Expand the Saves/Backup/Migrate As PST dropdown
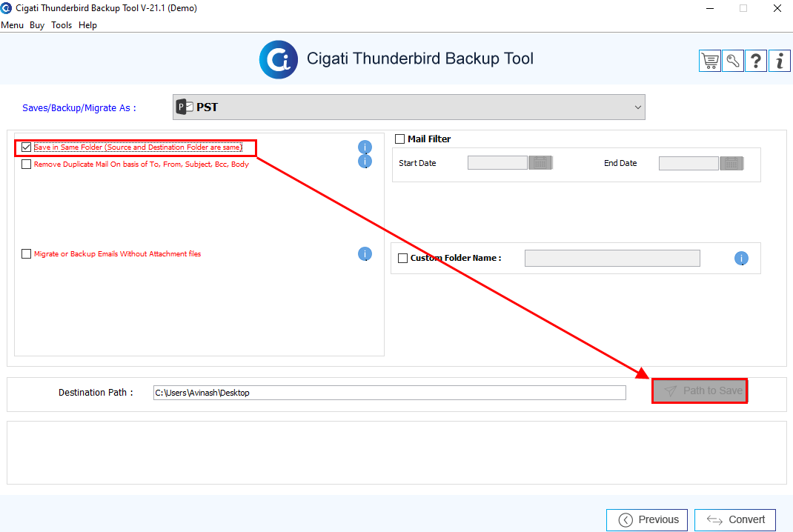This screenshot has width=793, height=532. [408, 107]
